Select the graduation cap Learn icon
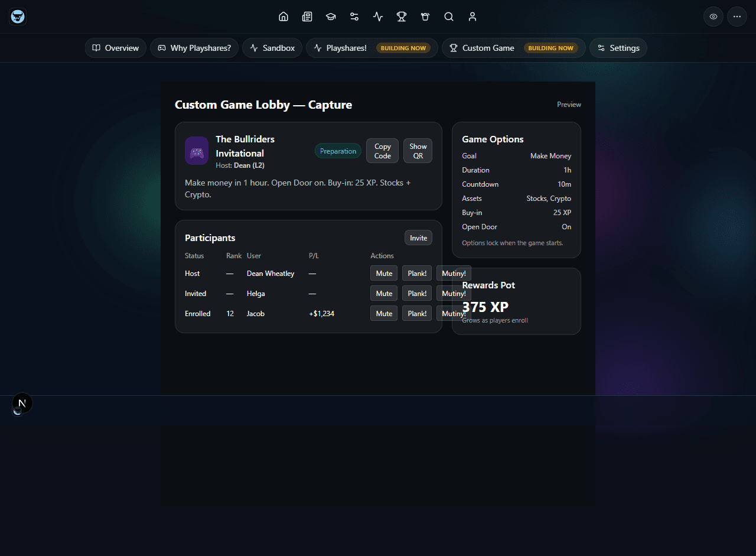This screenshot has height=556, width=756. point(331,17)
